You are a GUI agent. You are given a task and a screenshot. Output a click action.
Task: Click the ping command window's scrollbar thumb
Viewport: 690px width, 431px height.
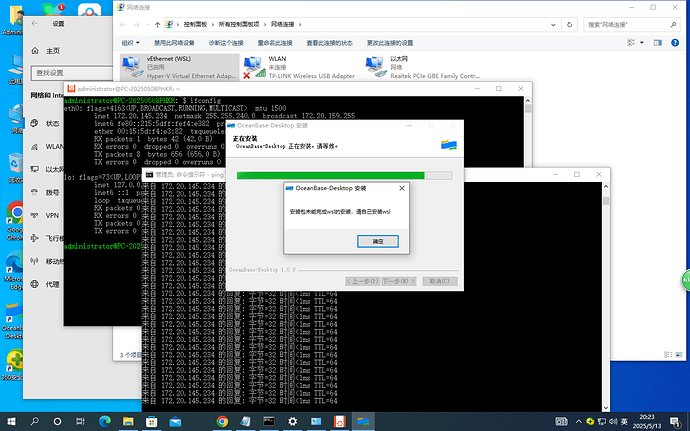(x=606, y=201)
